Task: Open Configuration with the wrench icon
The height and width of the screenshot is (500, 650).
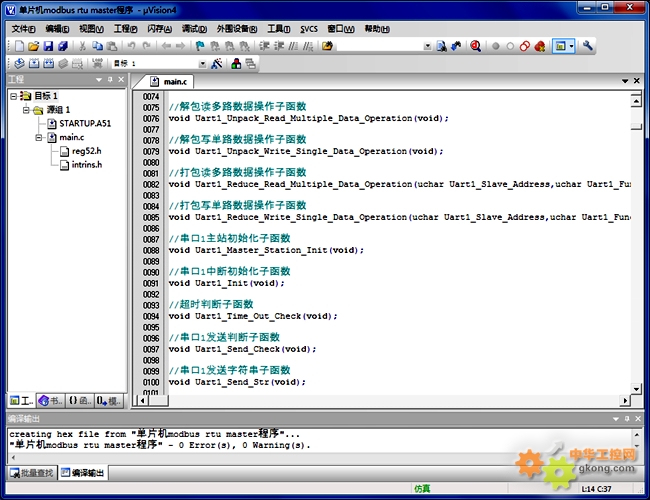Action: pyautogui.click(x=587, y=46)
